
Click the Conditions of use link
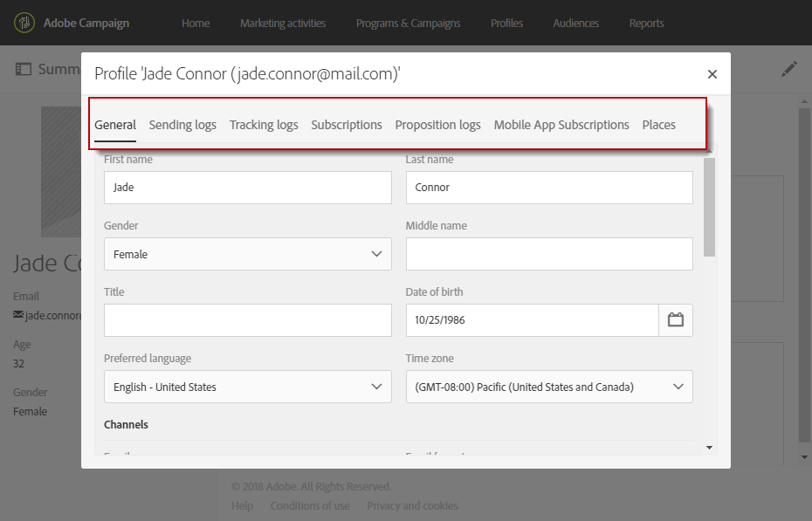[x=310, y=505]
